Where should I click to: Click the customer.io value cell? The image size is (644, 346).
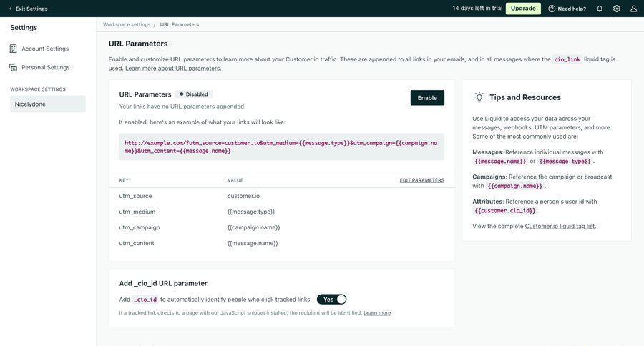pyautogui.click(x=243, y=196)
